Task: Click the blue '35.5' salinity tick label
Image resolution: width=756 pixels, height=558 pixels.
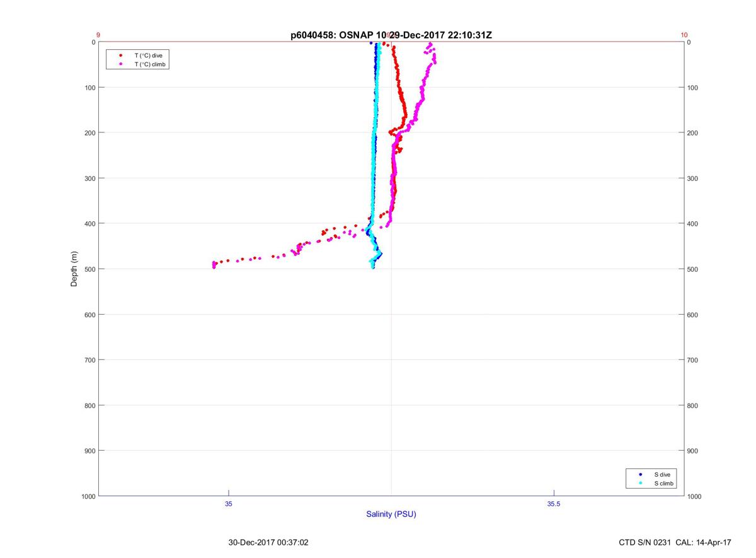Action: (553, 504)
